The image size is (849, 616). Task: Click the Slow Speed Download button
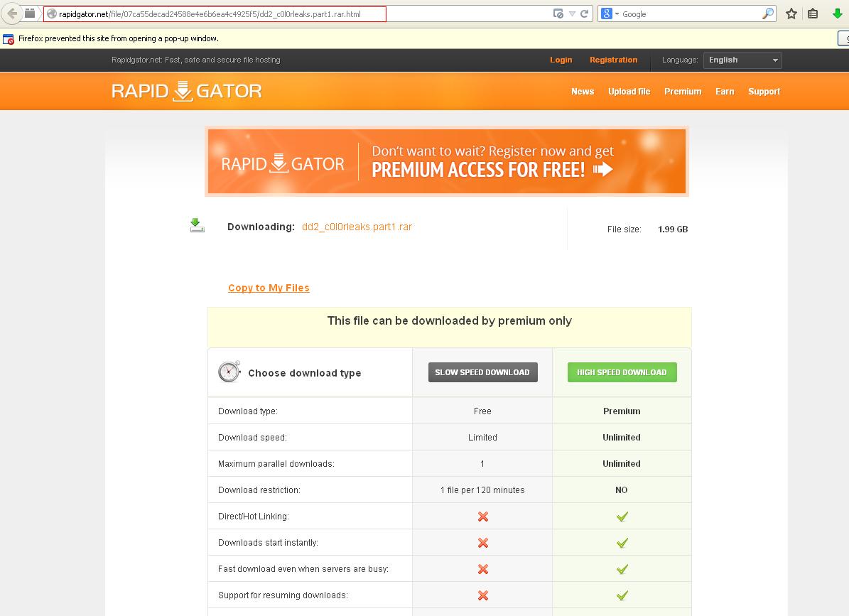pos(482,372)
